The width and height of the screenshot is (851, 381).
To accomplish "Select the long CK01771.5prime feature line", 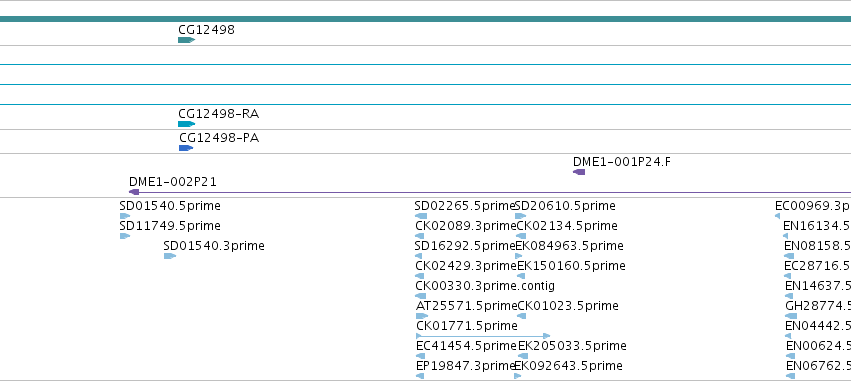I will 483,336.
